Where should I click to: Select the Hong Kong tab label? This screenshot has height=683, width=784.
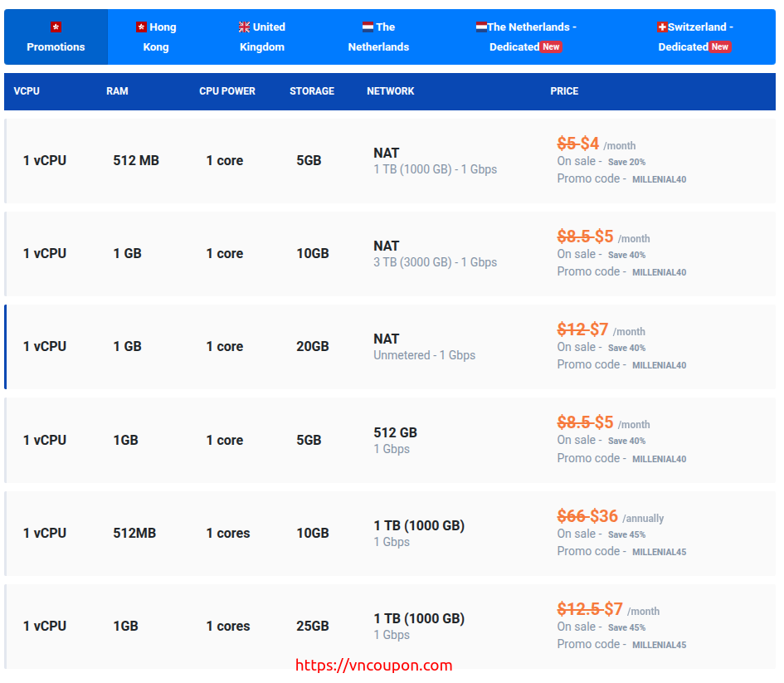click(156, 37)
